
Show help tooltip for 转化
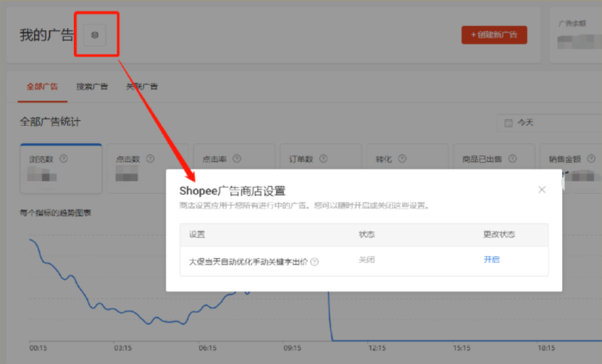click(x=402, y=158)
